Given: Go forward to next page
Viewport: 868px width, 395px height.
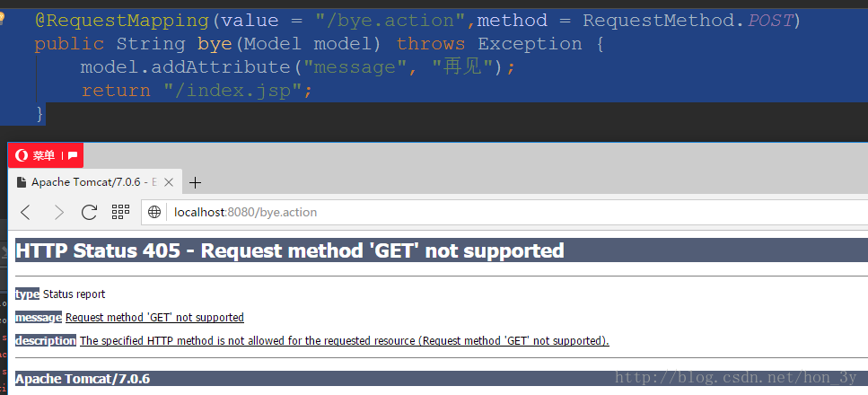Looking at the screenshot, I should click(x=58, y=212).
